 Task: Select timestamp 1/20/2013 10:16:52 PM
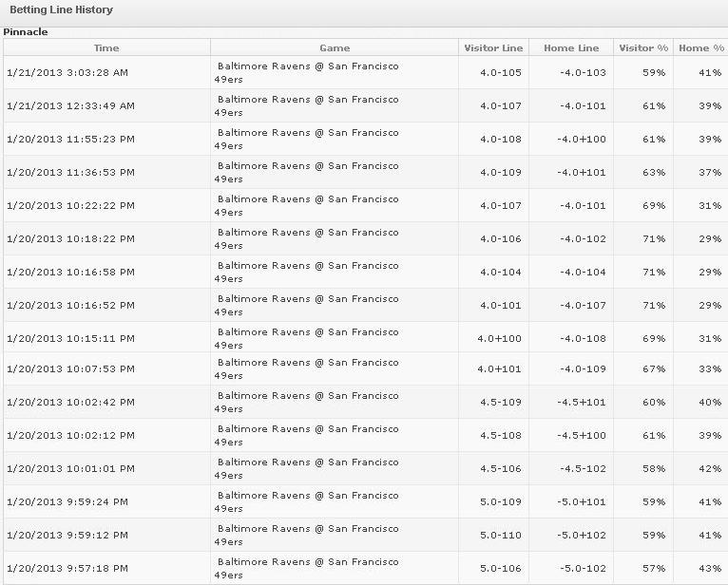(70, 305)
